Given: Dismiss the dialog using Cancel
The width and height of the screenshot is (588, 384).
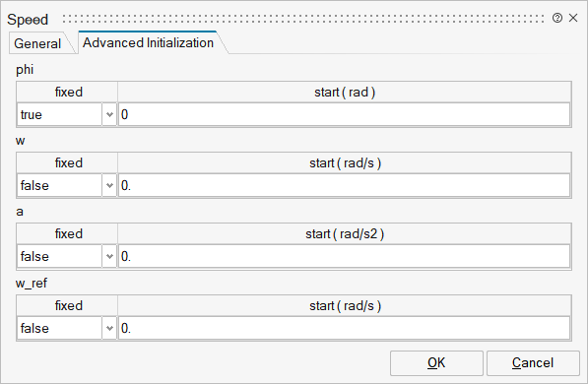Looking at the screenshot, I should [x=533, y=363].
